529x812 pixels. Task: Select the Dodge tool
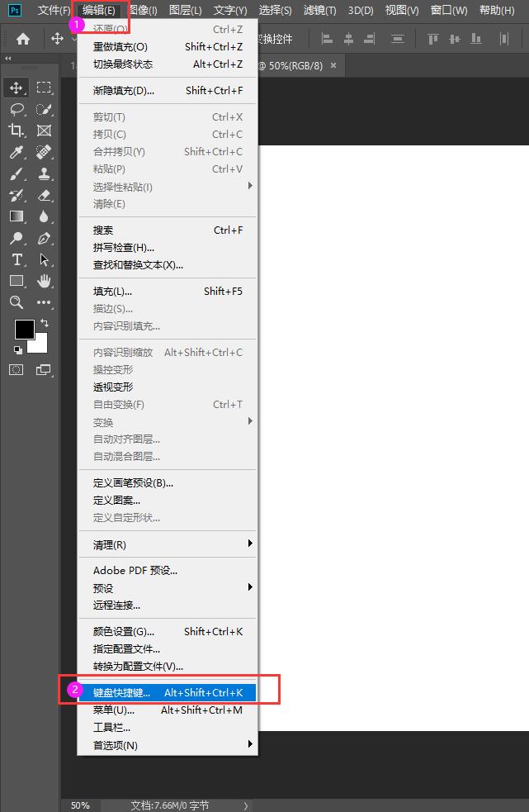pyautogui.click(x=16, y=238)
